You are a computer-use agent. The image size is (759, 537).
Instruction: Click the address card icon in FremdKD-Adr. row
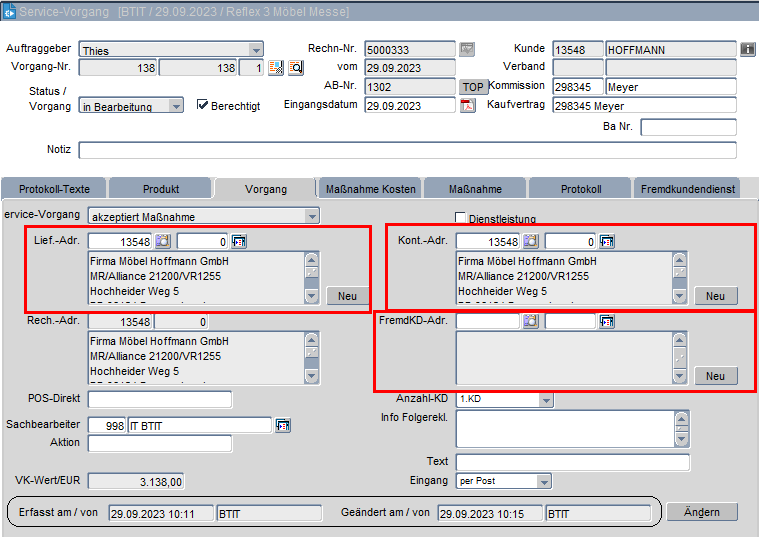pyautogui.click(x=607, y=321)
